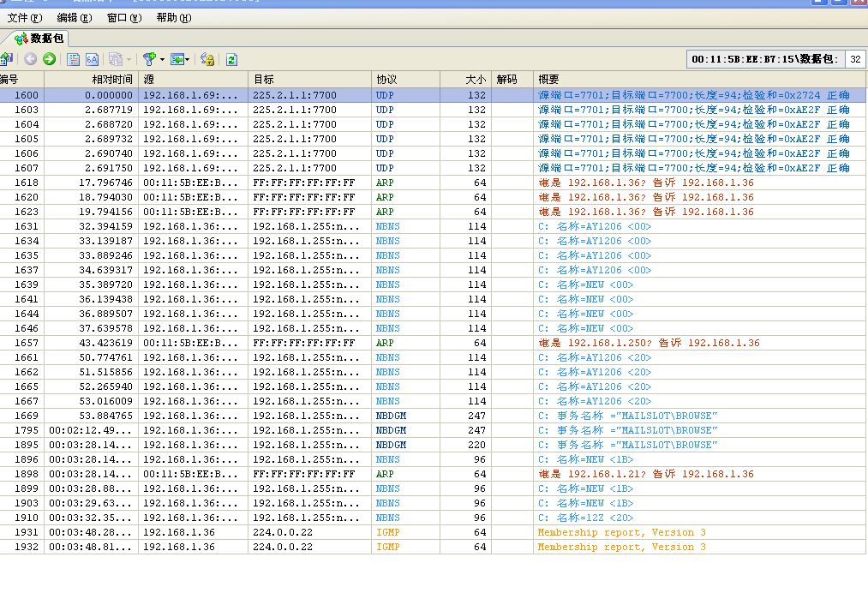Click the green refresh icon
This screenshot has width=868, height=593.
231,59
